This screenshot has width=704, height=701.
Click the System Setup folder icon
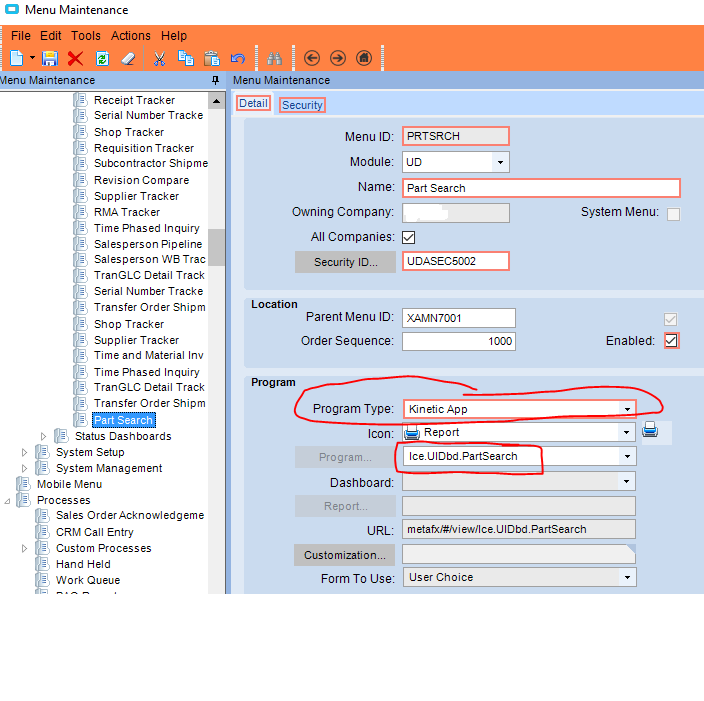click(x=43, y=452)
